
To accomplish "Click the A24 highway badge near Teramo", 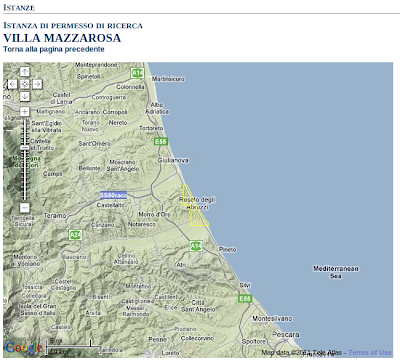I will (x=75, y=235).
